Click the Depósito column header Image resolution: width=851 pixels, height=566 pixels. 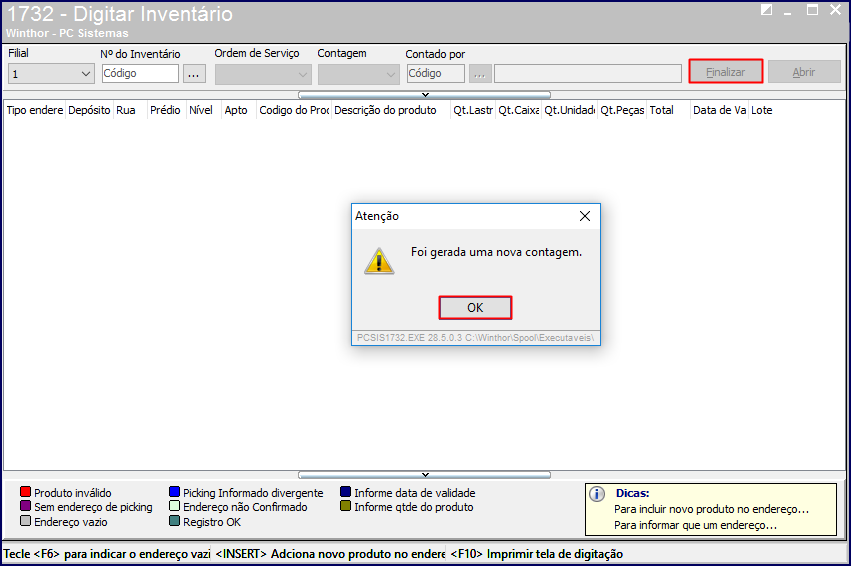click(89, 110)
